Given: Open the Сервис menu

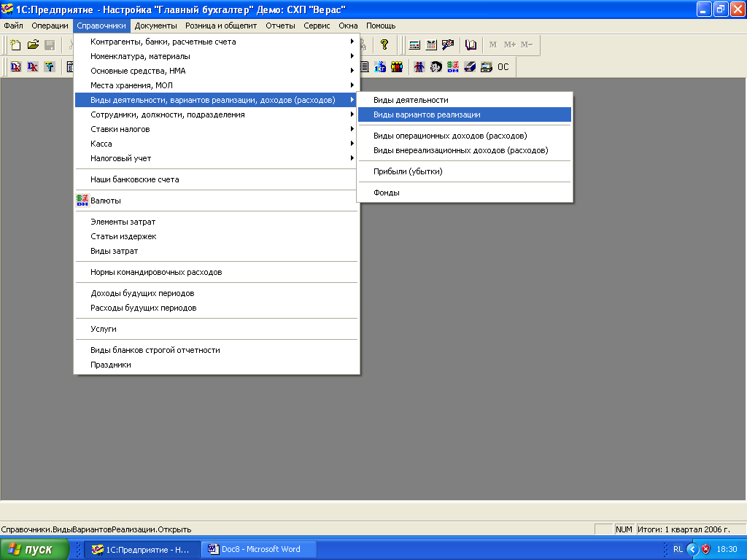Looking at the screenshot, I should 317,26.
